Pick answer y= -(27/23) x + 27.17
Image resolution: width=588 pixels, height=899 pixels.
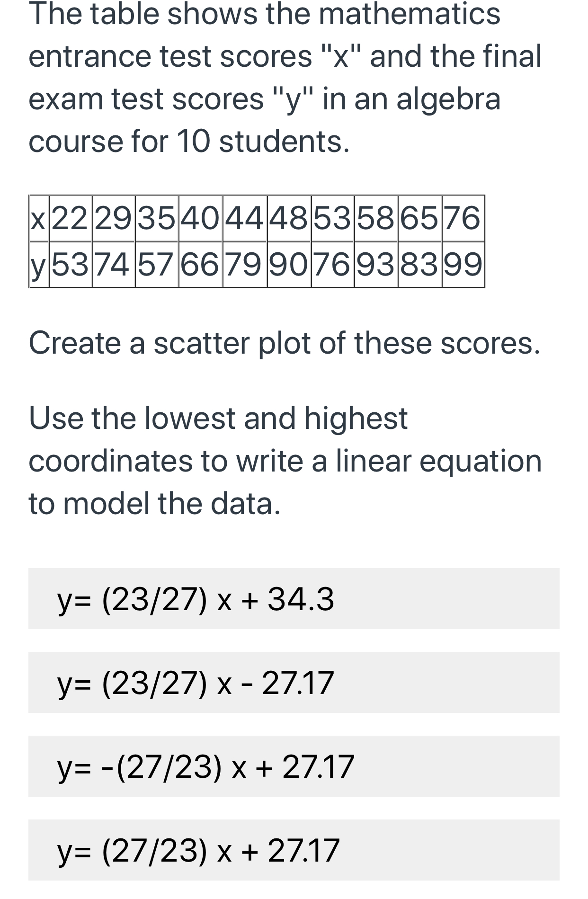[294, 766]
